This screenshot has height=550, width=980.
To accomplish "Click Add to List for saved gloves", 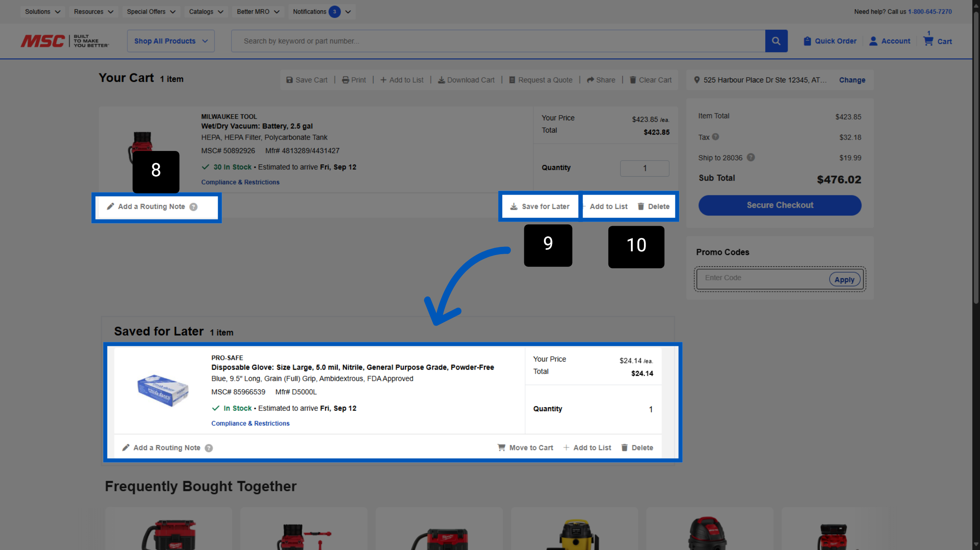I will pos(587,448).
